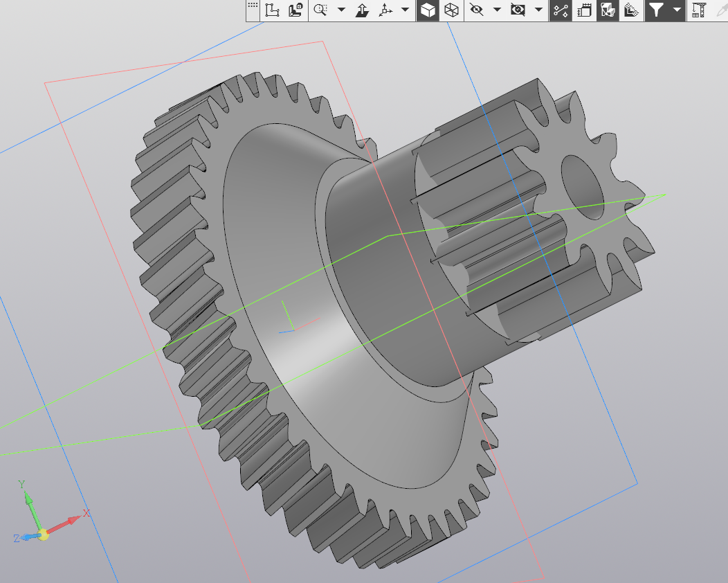
Task: Toggle the highlighted section view cube icon
Action: [608, 10]
